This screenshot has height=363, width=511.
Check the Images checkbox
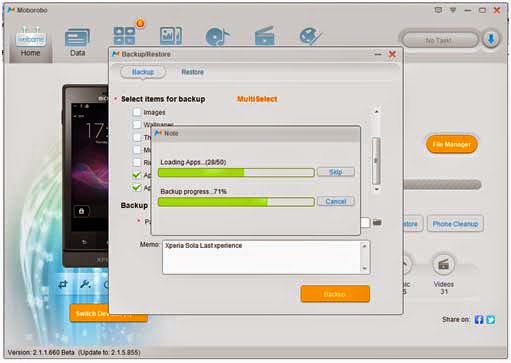137,112
